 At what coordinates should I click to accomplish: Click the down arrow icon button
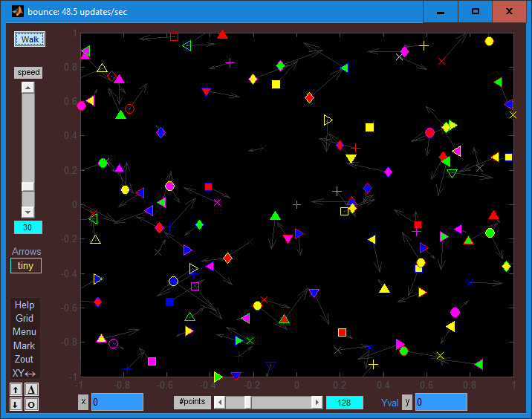click(x=16, y=404)
